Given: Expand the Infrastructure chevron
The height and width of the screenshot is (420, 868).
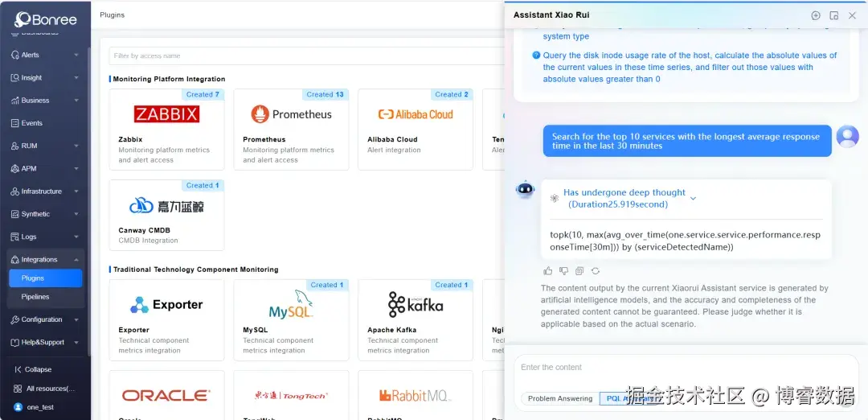Looking at the screenshot, I should (x=76, y=191).
